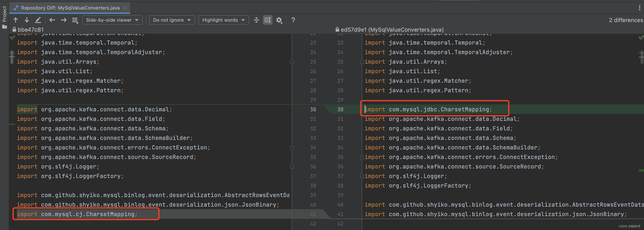Toggle synchronize scrolling button

(x=268, y=20)
